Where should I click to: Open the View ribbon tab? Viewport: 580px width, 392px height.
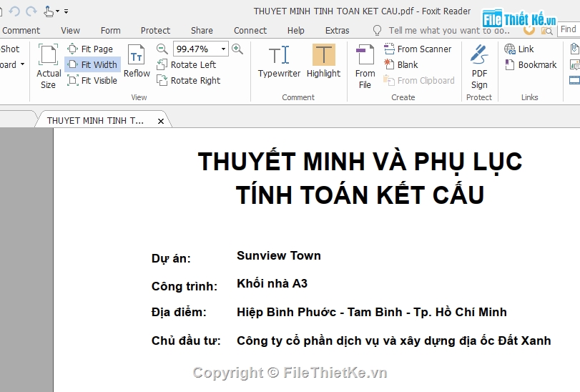click(70, 30)
